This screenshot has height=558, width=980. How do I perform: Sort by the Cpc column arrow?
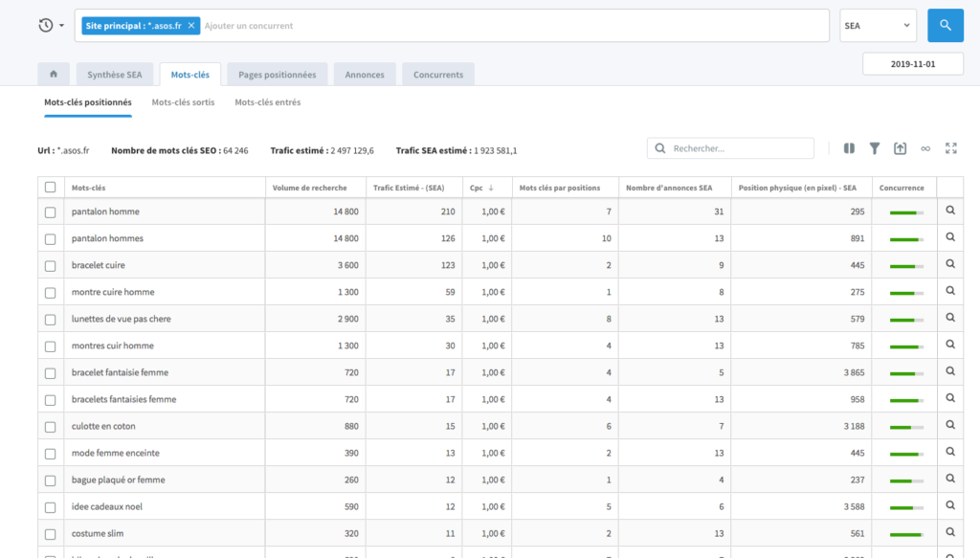click(491, 188)
